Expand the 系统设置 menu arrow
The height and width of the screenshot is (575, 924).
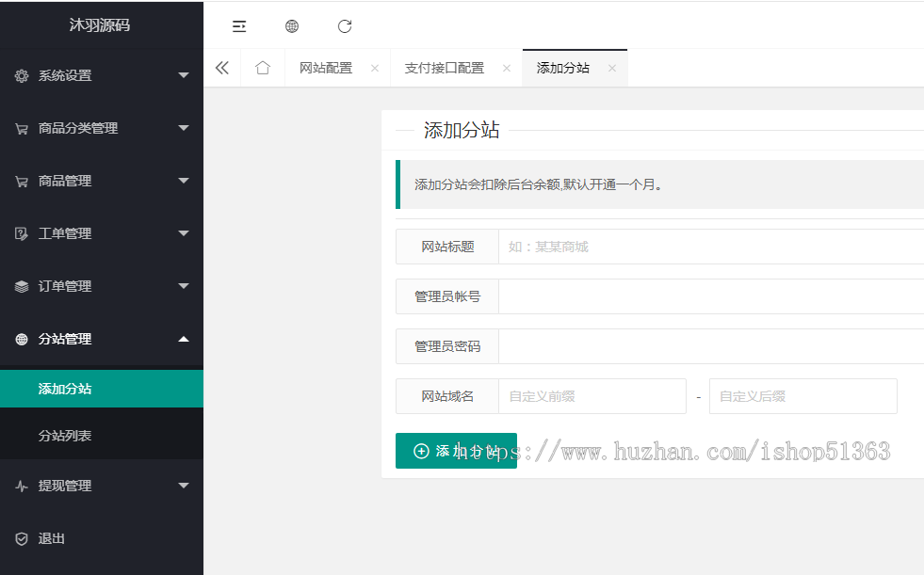pyautogui.click(x=184, y=75)
